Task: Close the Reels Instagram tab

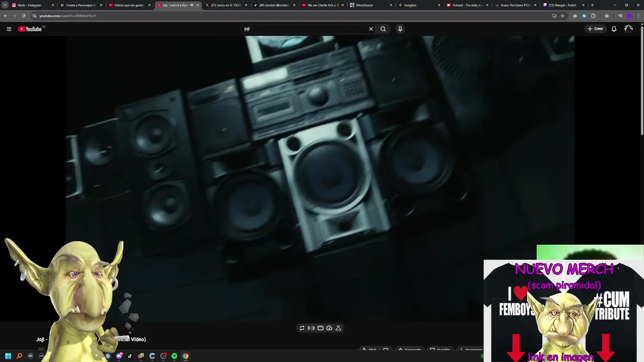Action: [x=52, y=5]
